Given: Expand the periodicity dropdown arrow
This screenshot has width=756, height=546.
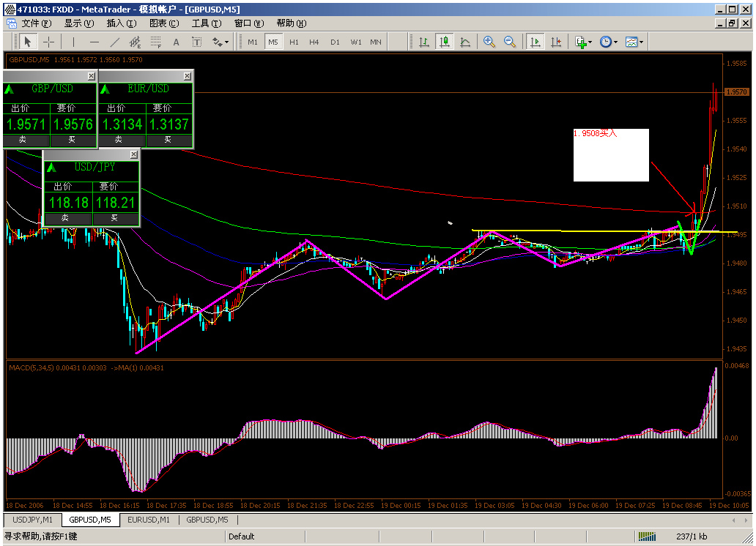Looking at the screenshot, I should point(615,42).
